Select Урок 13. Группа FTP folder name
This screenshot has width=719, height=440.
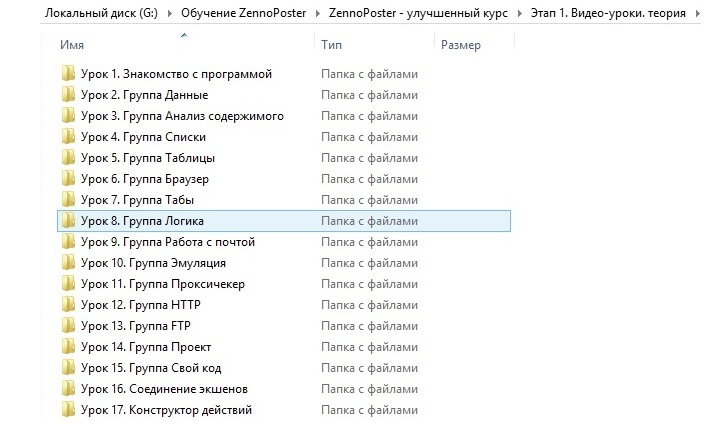tap(138, 326)
